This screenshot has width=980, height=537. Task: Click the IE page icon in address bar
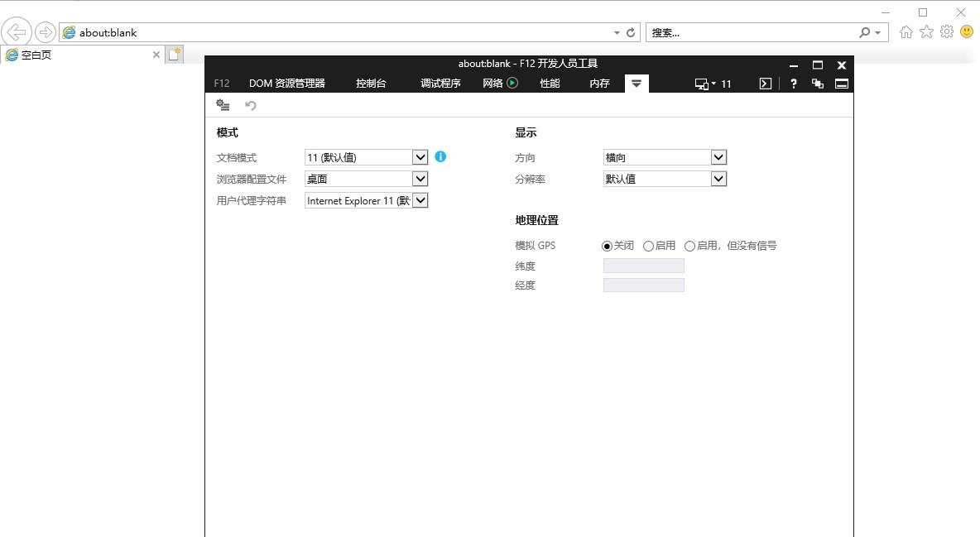point(70,32)
